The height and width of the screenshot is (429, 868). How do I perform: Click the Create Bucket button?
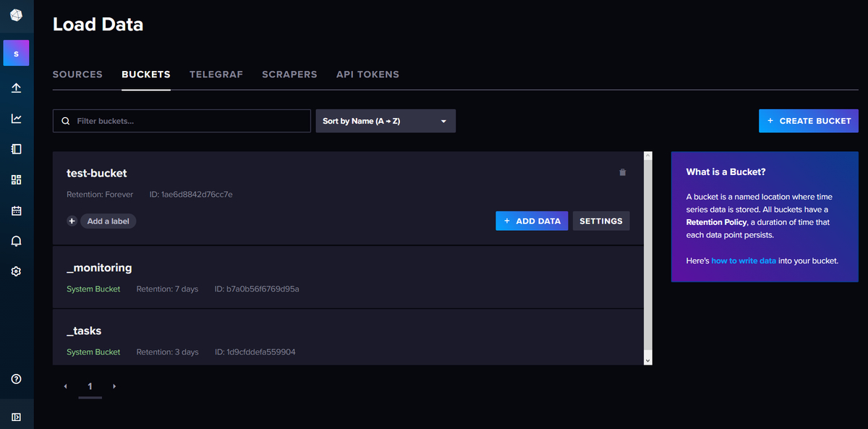pyautogui.click(x=808, y=121)
